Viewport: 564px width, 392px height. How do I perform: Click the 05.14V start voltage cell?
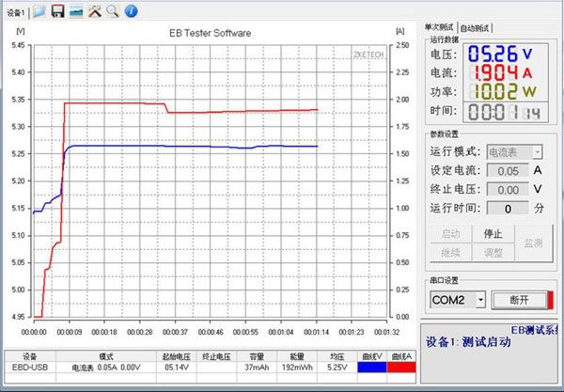tap(177, 368)
